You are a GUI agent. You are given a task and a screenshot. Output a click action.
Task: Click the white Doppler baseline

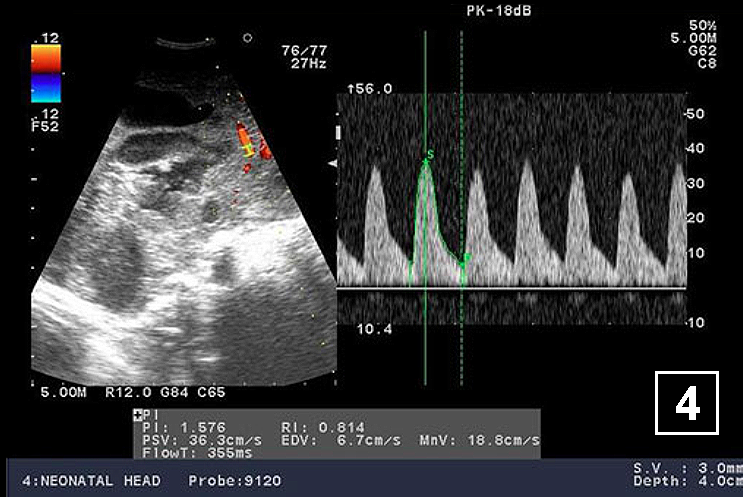510,288
